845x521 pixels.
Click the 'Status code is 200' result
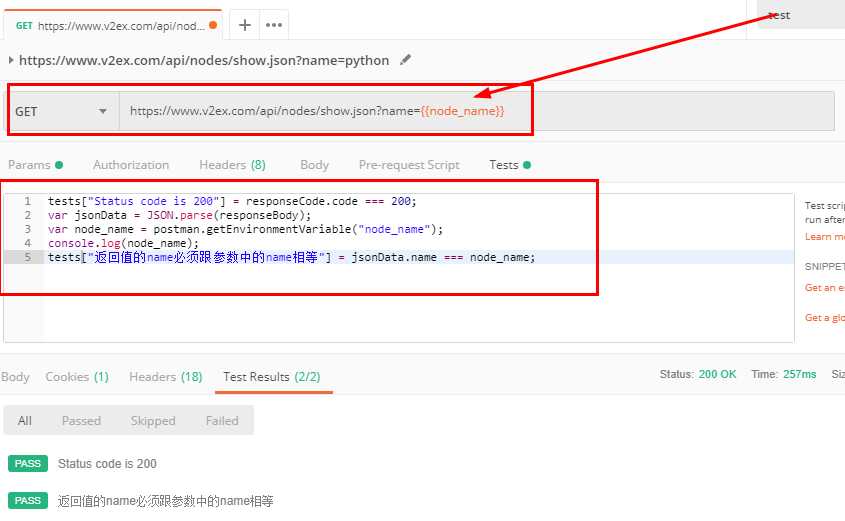(107, 463)
